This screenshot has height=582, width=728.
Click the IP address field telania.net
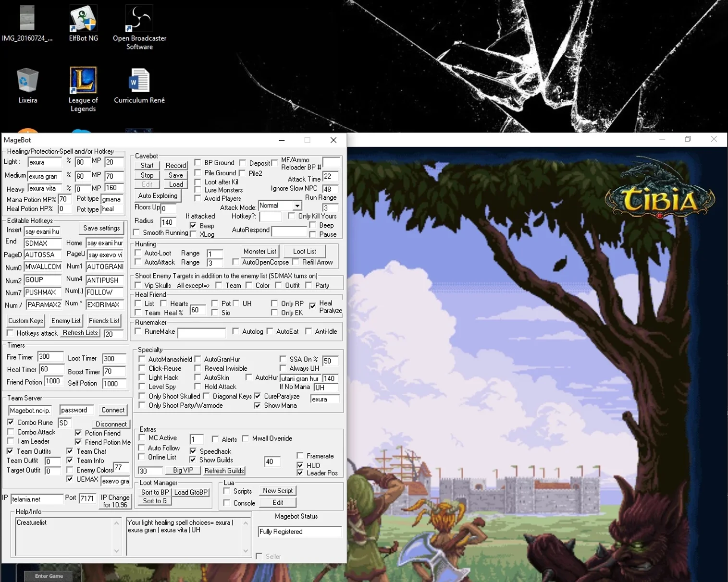(x=37, y=499)
